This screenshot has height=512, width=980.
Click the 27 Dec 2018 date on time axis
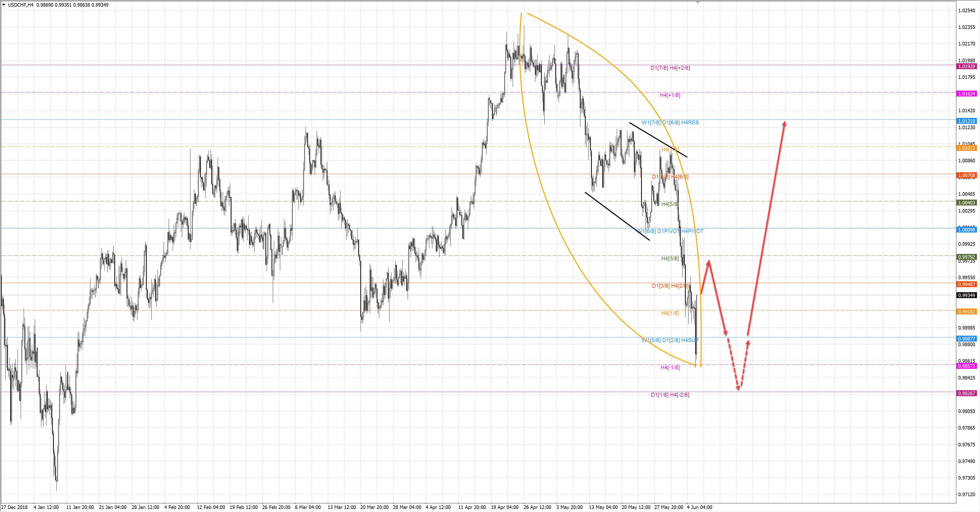pos(15,507)
